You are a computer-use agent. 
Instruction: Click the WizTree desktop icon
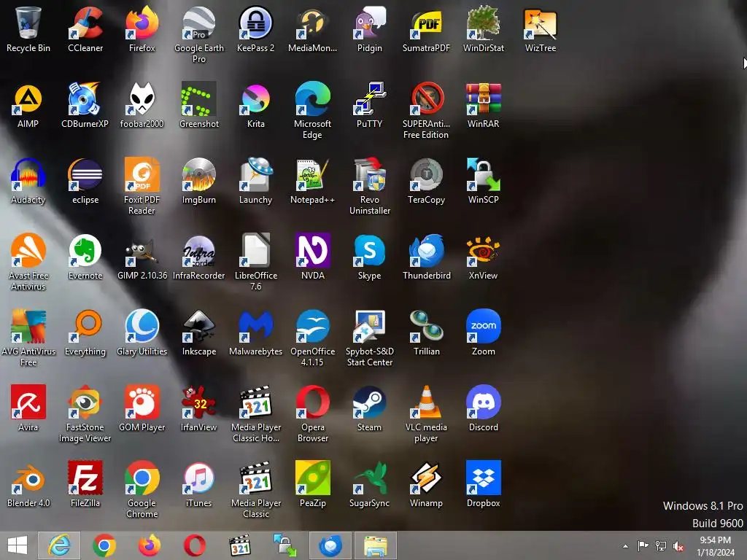coord(541,29)
